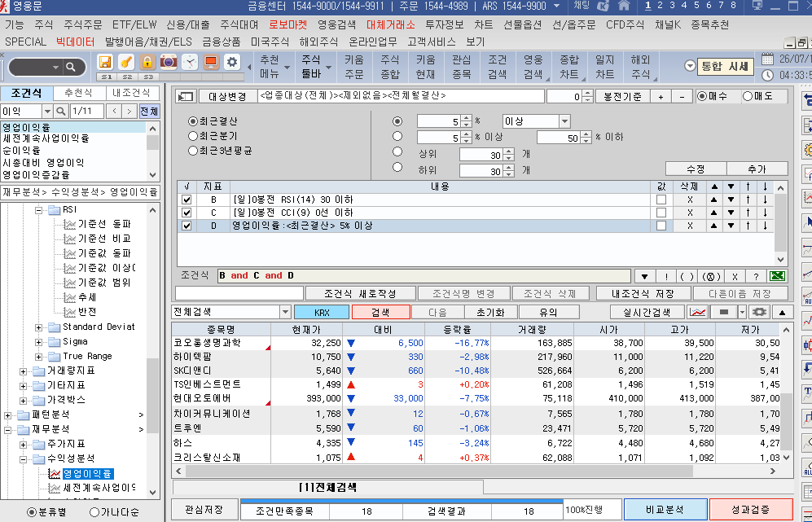
Task: Switch to the 내조건식 tab
Action: 132,93
